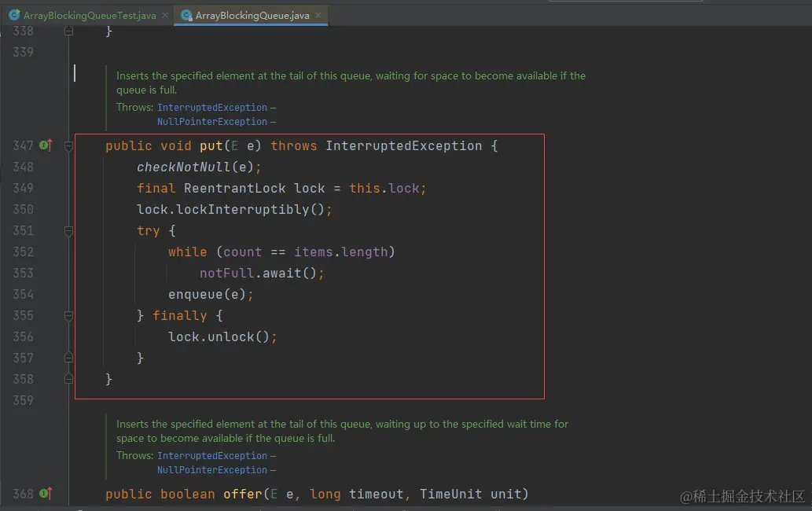Open the NullPointerException link in offer's doc
The height and width of the screenshot is (511, 812).
212,470
